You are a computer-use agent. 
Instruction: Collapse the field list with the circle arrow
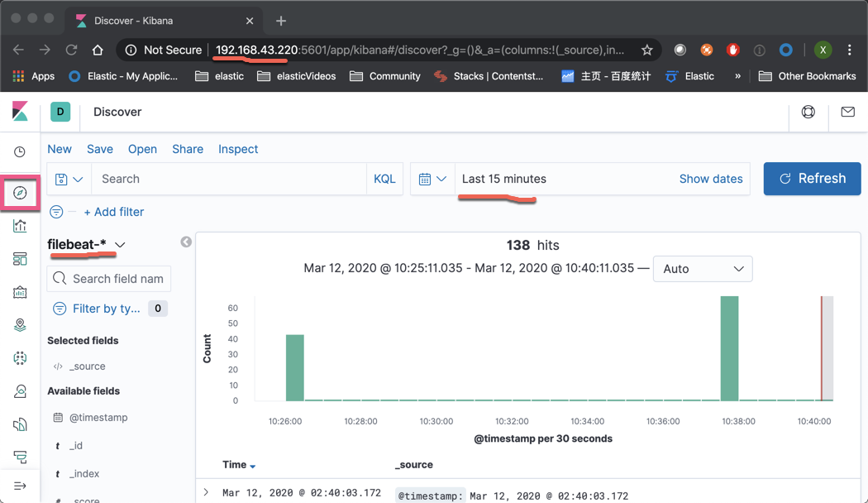tap(186, 242)
